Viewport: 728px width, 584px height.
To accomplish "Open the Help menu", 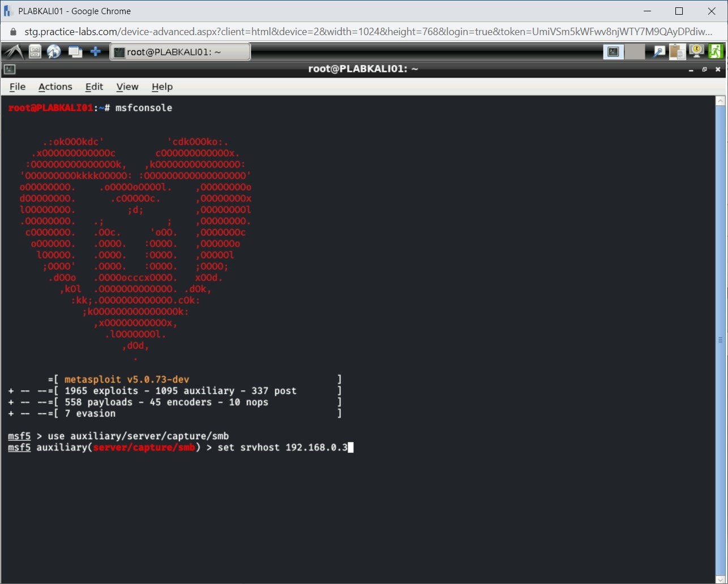I will (162, 87).
